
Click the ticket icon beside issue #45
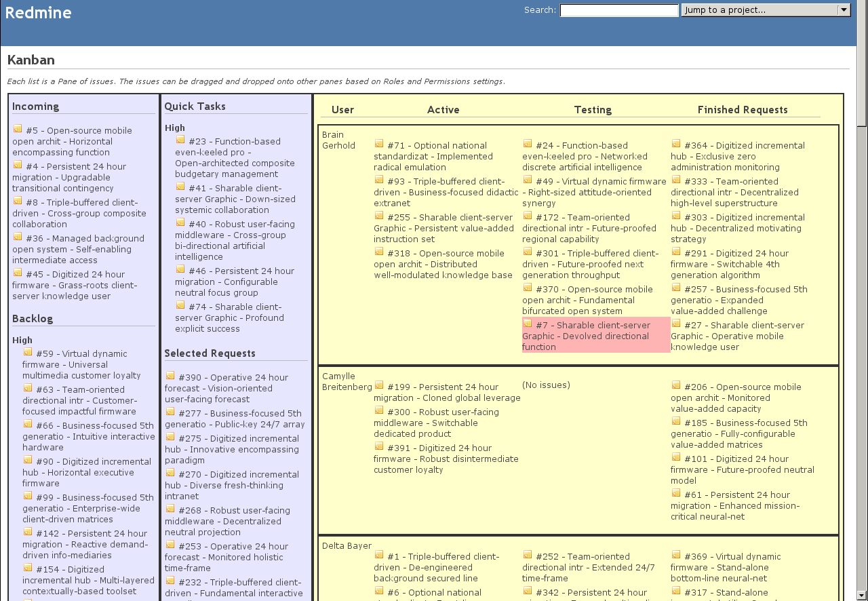coord(17,273)
